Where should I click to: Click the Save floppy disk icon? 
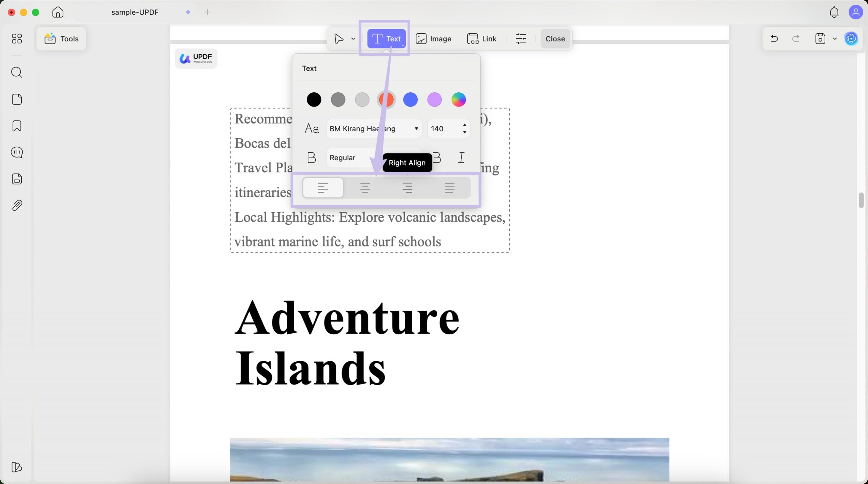tap(820, 38)
